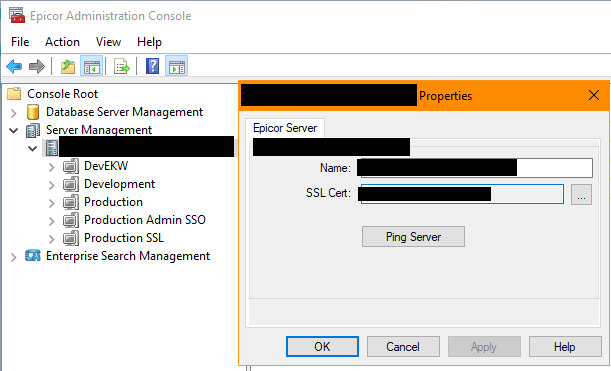Click the Export List toolbar icon
The width and height of the screenshot is (611, 371).
click(x=122, y=66)
